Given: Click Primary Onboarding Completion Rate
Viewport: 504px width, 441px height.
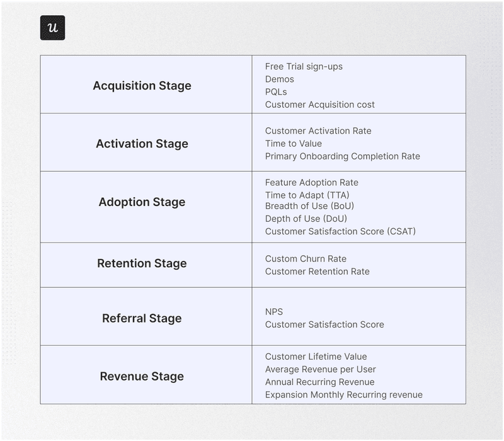Looking at the screenshot, I should point(342,156).
